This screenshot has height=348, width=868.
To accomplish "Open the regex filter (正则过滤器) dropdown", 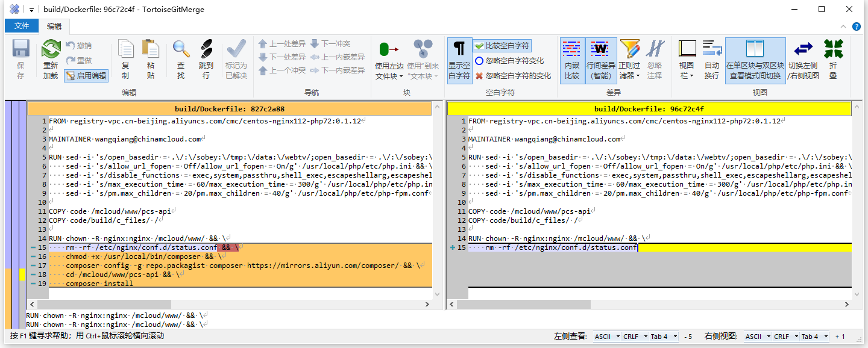I will pos(629,76).
